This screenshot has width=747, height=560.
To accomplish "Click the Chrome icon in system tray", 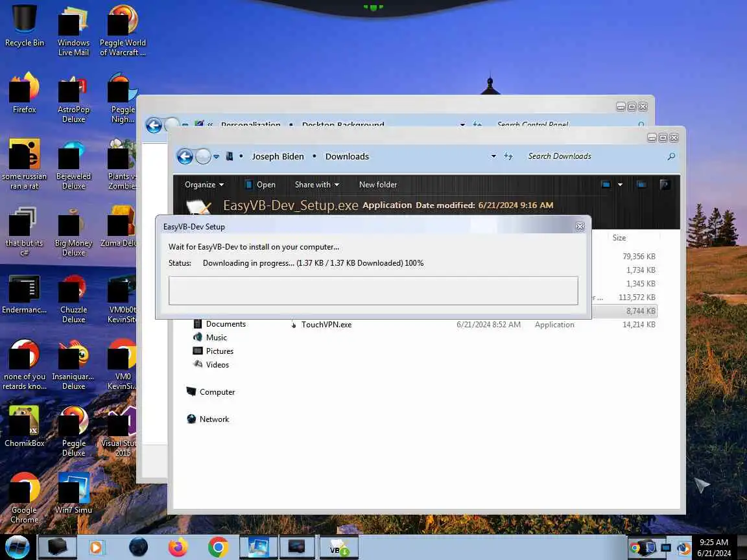I will click(x=635, y=548).
